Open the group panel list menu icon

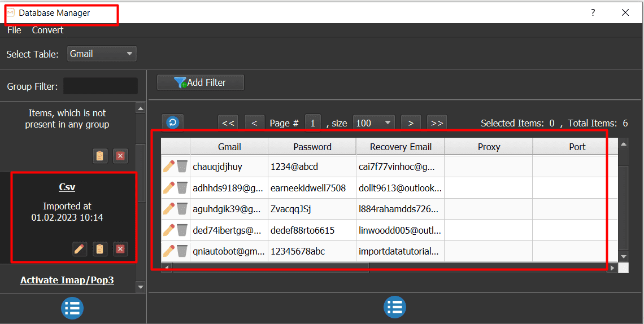point(72,308)
